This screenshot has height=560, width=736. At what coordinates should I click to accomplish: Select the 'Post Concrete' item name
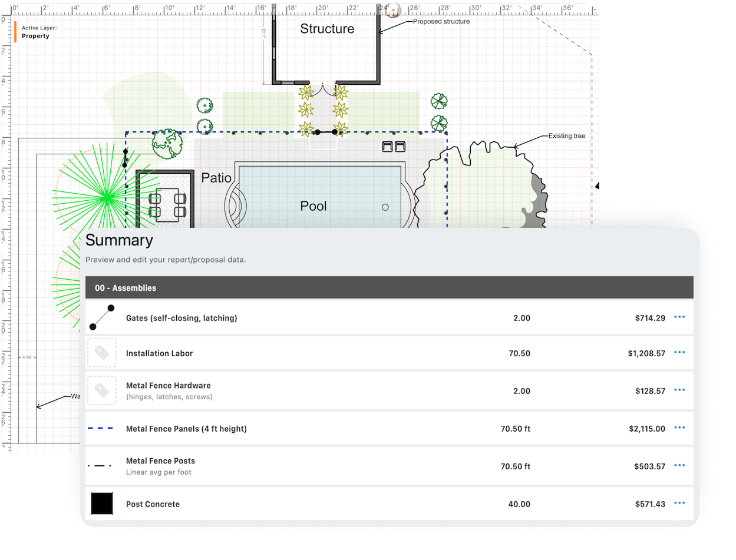point(153,504)
